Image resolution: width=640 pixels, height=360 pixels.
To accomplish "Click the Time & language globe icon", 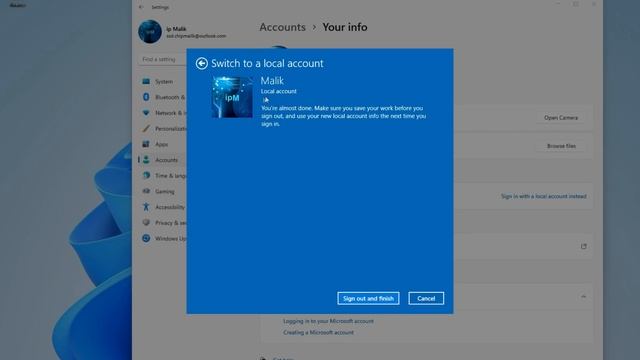I will tap(146, 176).
